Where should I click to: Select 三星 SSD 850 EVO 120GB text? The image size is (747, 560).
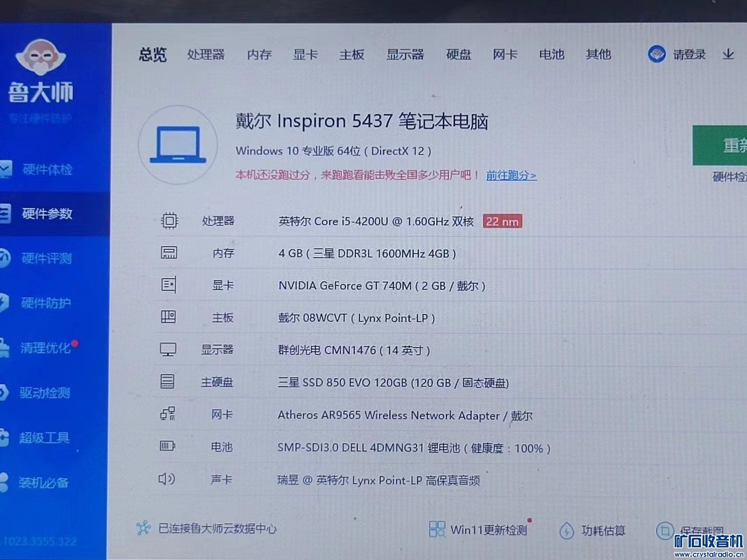click(393, 383)
